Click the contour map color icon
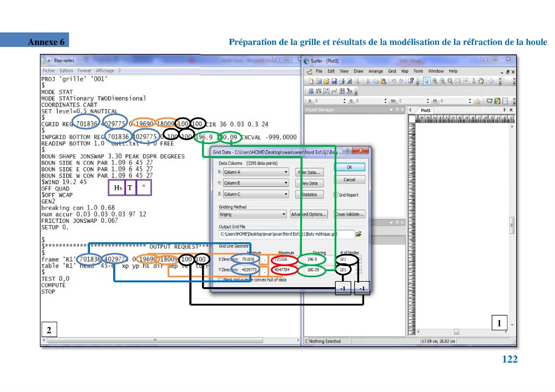555x392 pixels. click(497, 101)
